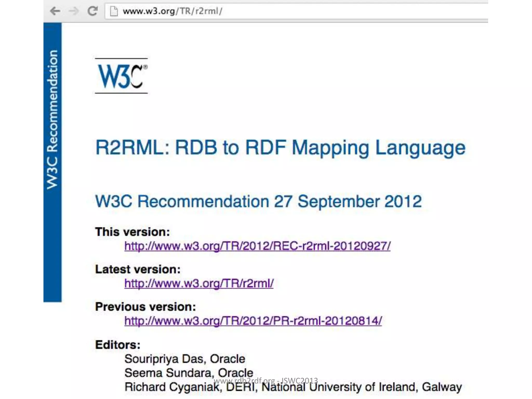Reload the page with the refresh icon
532x399 pixels.
pyautogui.click(x=92, y=11)
